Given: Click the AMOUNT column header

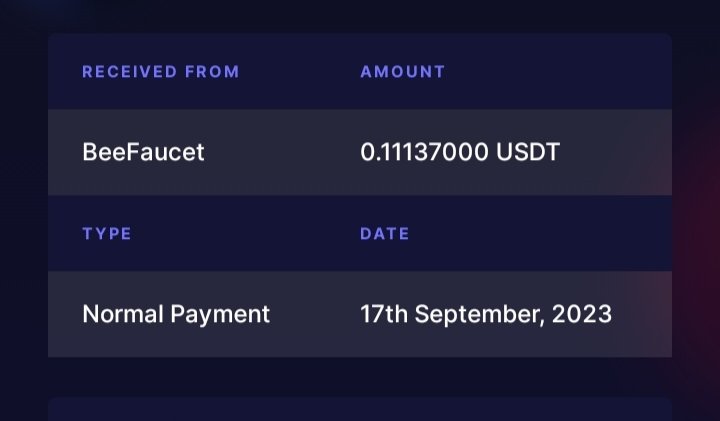Looking at the screenshot, I should [x=403, y=72].
